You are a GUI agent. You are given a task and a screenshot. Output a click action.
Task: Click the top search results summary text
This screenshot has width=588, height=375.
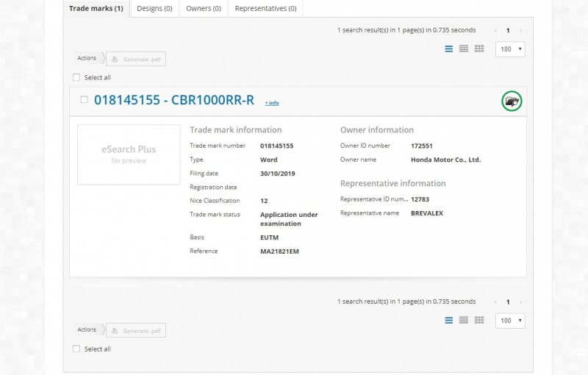406,30
